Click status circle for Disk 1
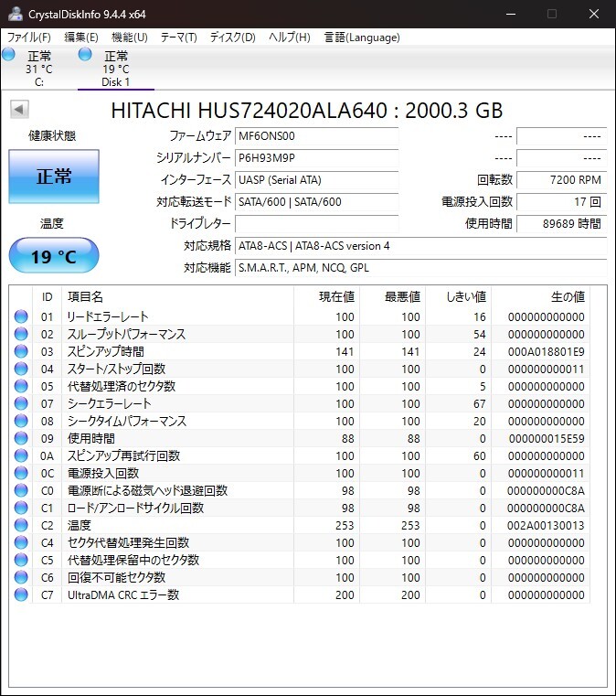Image resolution: width=616 pixels, height=696 pixels. coord(85,55)
